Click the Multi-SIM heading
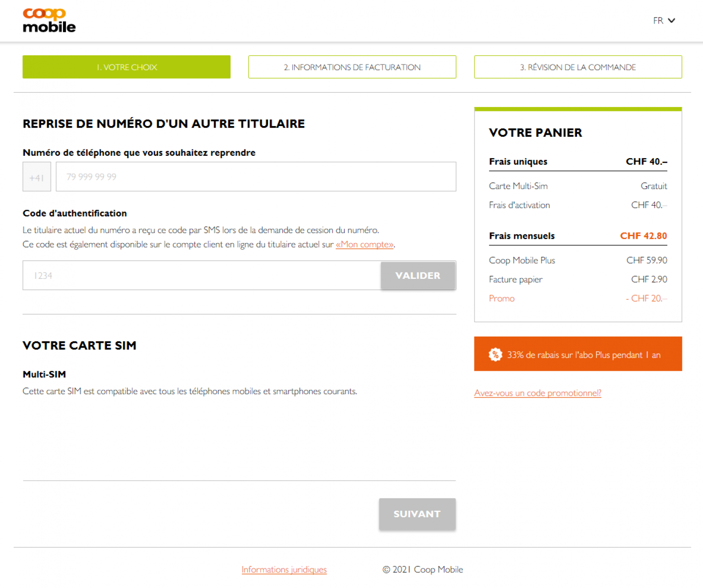The width and height of the screenshot is (703, 588). pyautogui.click(x=44, y=374)
